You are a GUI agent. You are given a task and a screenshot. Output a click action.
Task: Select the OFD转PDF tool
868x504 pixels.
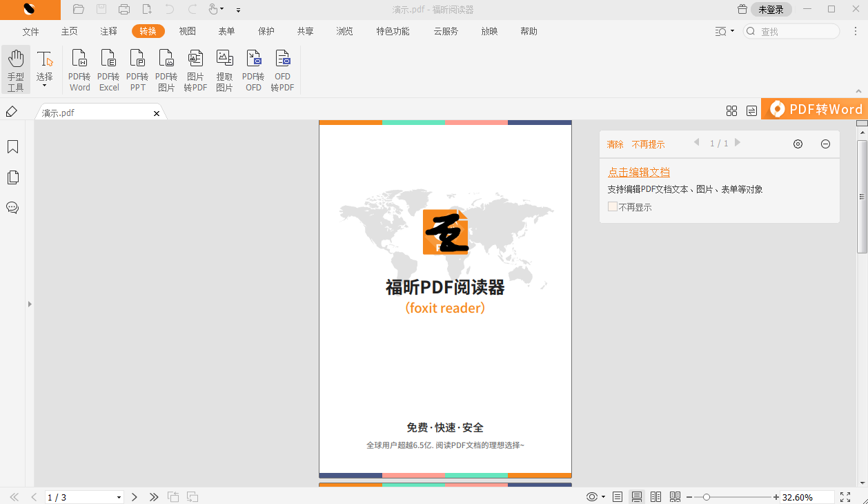282,70
